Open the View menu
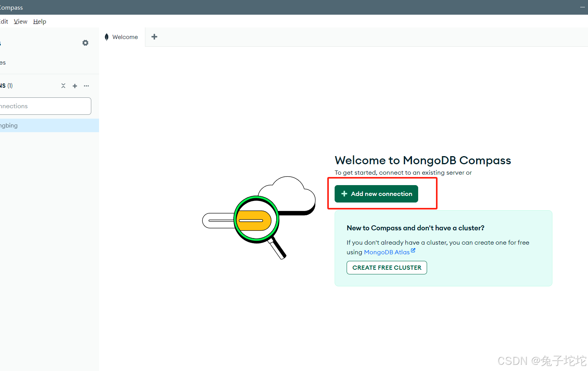 tap(21, 22)
